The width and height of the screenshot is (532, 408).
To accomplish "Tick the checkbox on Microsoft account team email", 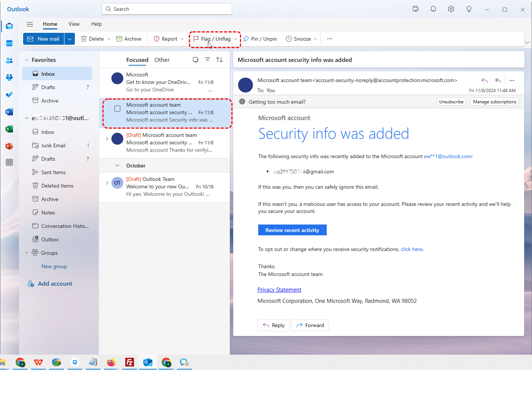I will (117, 109).
